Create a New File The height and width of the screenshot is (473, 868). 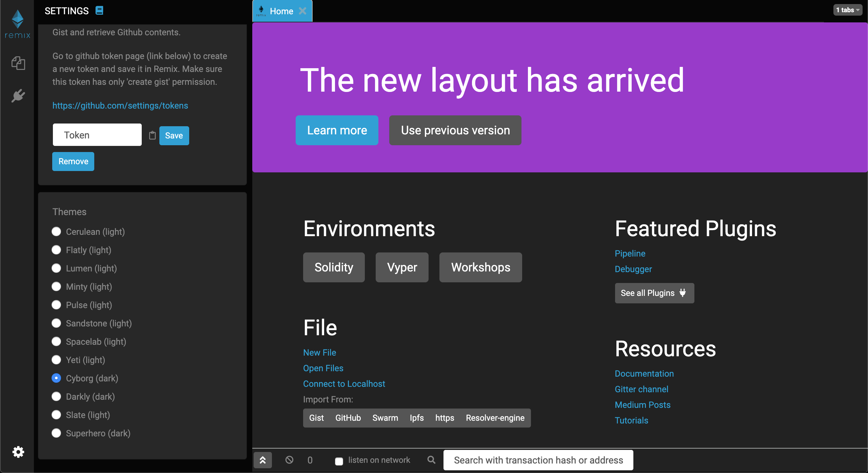(319, 353)
